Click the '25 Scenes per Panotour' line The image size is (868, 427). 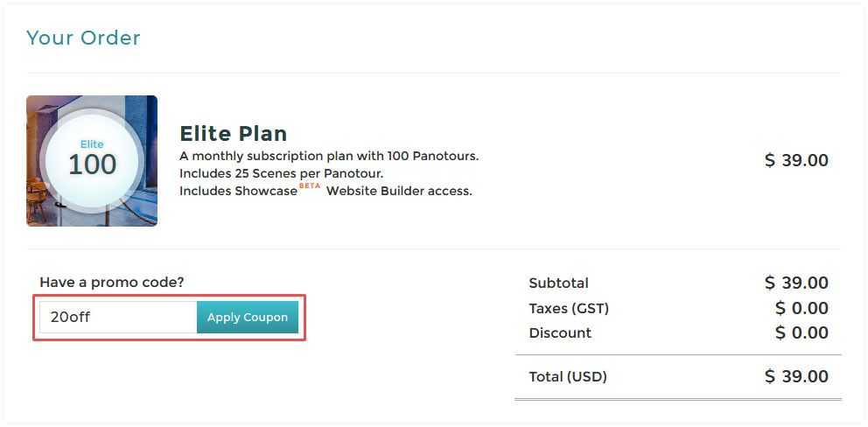click(281, 173)
